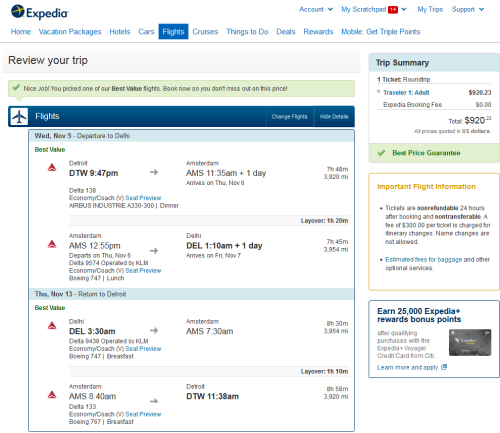500x433 pixels.
Task: Go to the Home tab
Action: click(x=21, y=32)
